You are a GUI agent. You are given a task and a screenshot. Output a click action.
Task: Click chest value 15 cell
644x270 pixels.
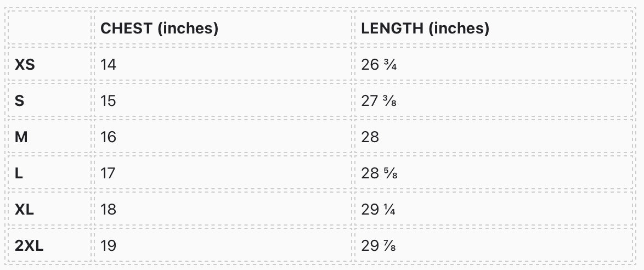pyautogui.click(x=109, y=101)
